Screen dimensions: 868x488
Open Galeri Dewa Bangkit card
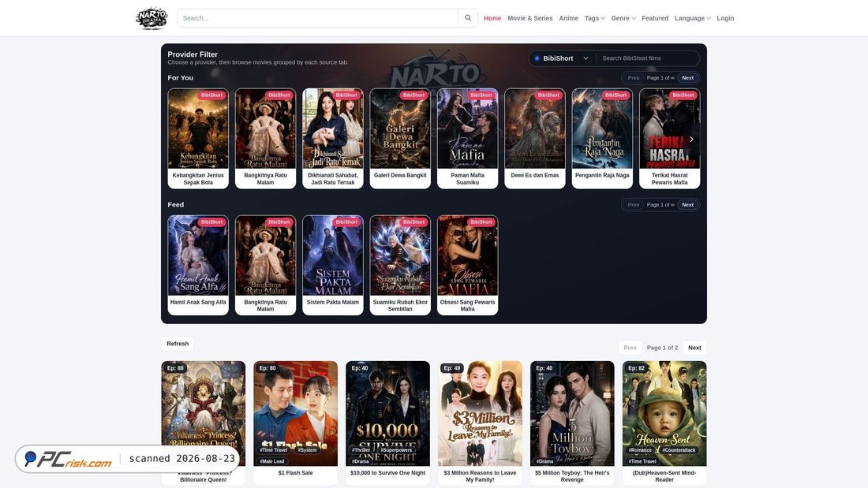pyautogui.click(x=400, y=138)
